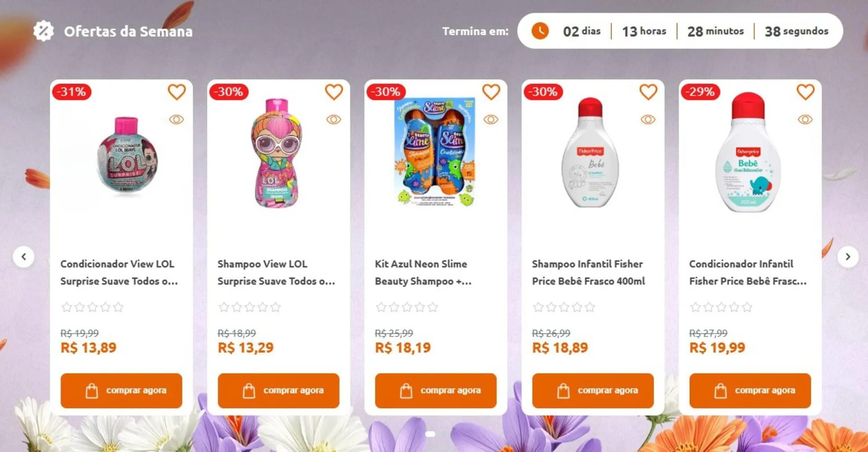Screen dimensions: 868x452
Task: Click heart icon on Kit Azul Neon Slime
Action: point(491,92)
